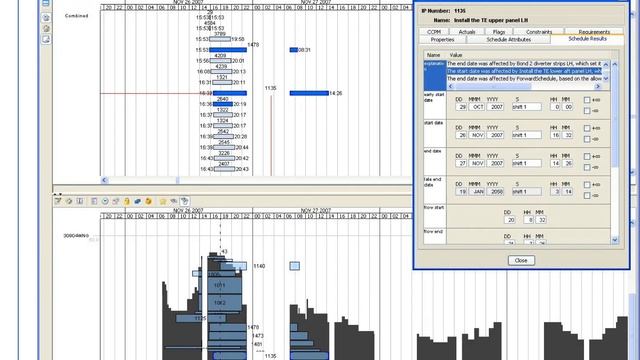Click the small blue Gantt bar labeled 08:31
Viewport: 640px width, 360px height.
click(293, 50)
